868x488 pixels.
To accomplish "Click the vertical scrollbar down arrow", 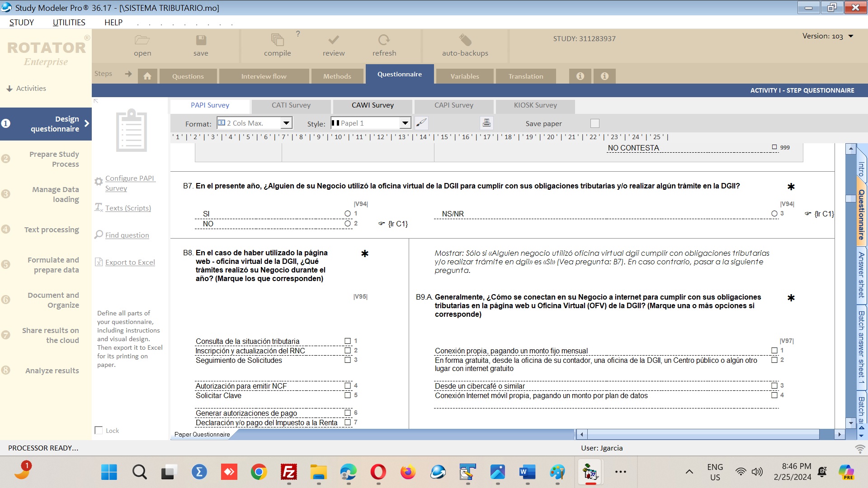I will pos(851,423).
